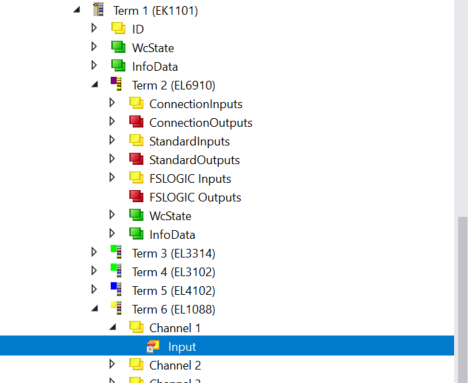Image resolution: width=468 pixels, height=383 pixels.
Task: Click the vertical scrollbar thumb
Action: click(x=462, y=299)
